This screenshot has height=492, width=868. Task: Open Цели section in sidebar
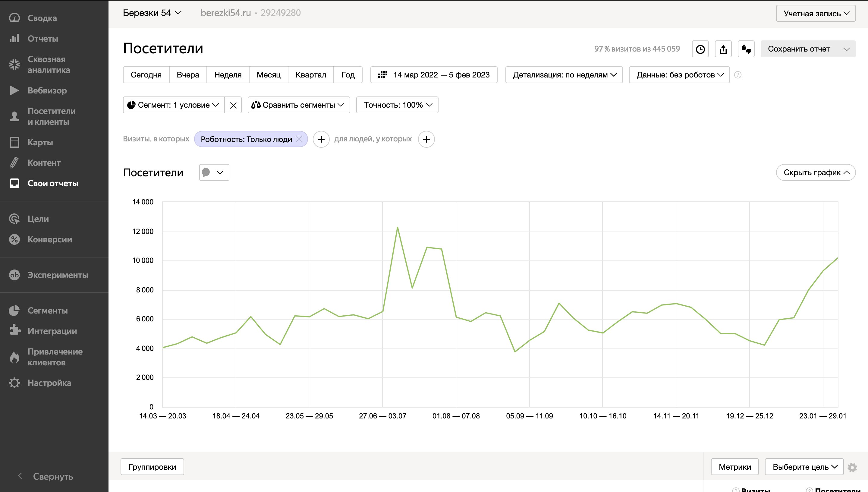tap(38, 219)
